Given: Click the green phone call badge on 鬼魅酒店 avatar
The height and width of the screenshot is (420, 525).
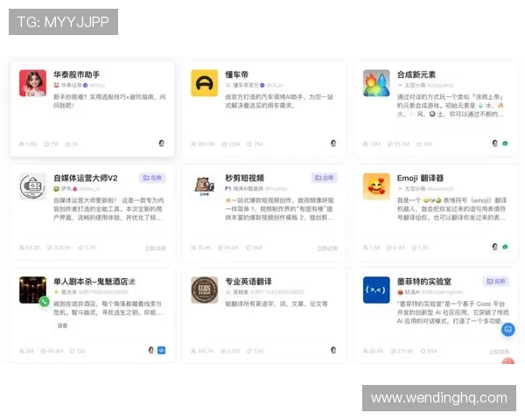Looking at the screenshot, I should [45, 302].
